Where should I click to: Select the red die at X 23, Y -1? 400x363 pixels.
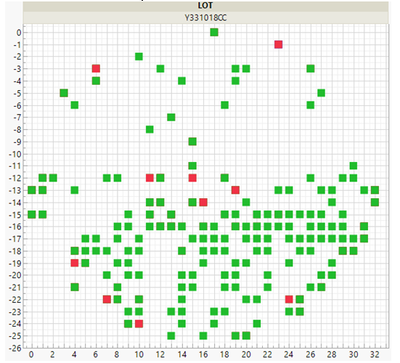tap(278, 44)
